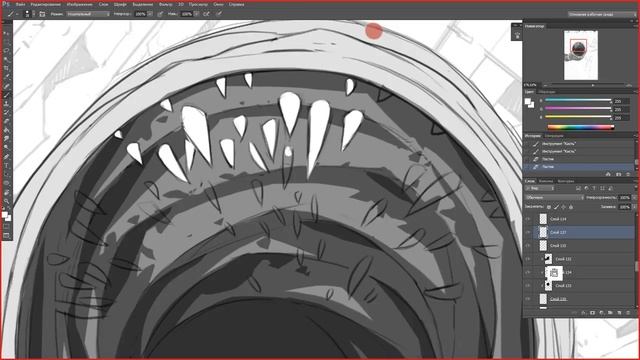This screenshot has height=360, width=640.
Task: Open the Brush panel toggle icon
Action: click(42, 13)
